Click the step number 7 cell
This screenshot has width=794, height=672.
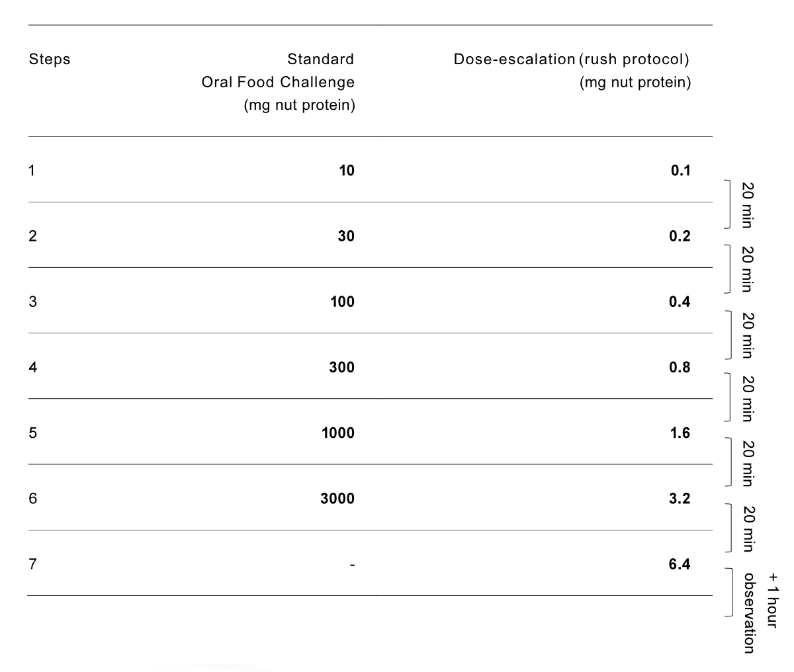pyautogui.click(x=33, y=565)
